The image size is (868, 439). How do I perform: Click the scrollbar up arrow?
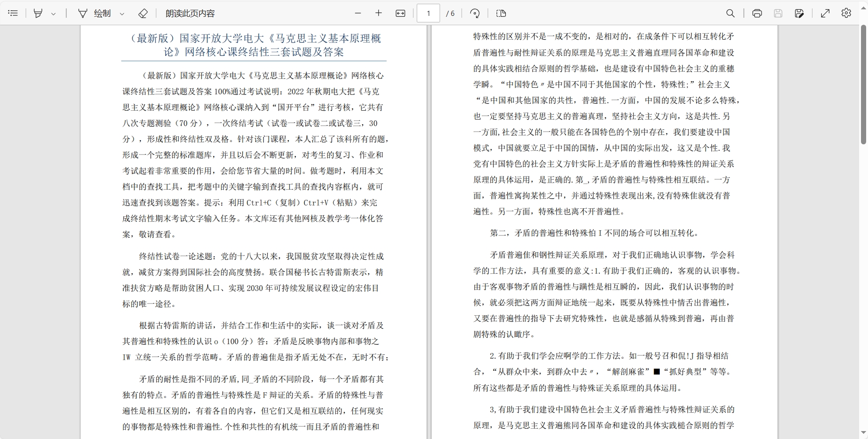863,8
